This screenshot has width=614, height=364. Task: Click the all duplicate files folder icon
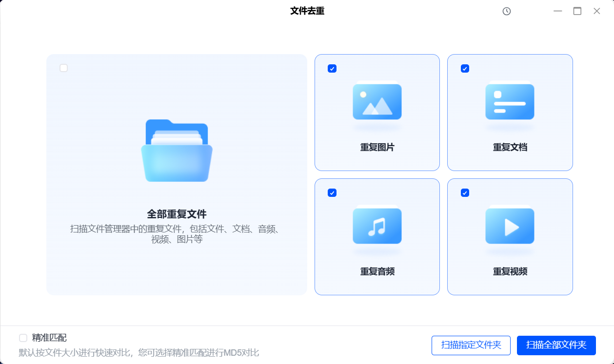(177, 151)
